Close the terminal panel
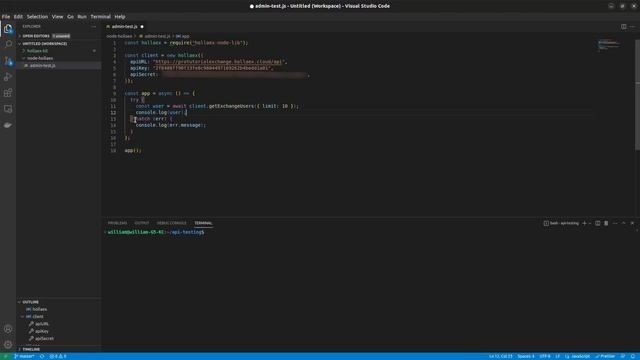 click(x=632, y=223)
